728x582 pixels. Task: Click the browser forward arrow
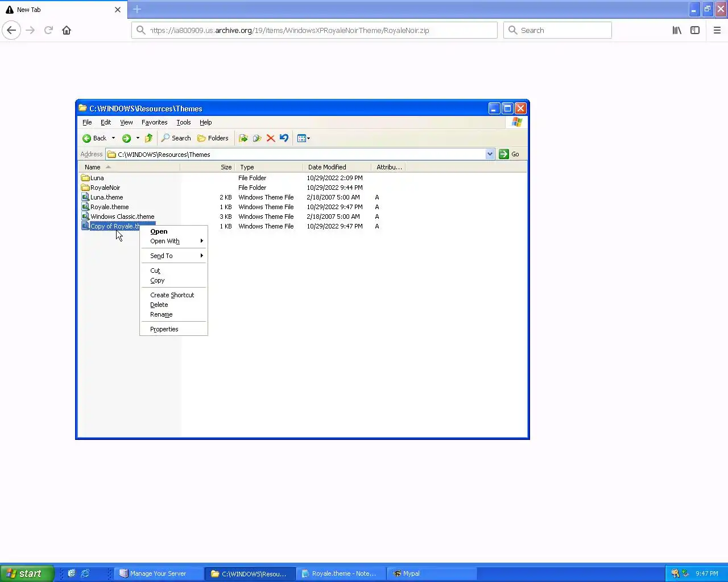pyautogui.click(x=31, y=30)
